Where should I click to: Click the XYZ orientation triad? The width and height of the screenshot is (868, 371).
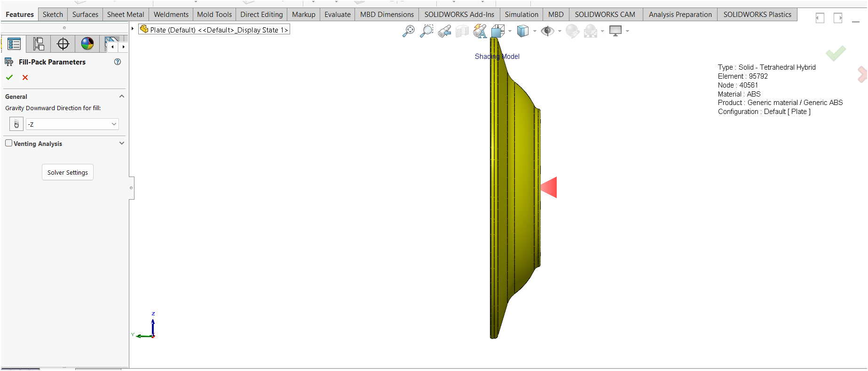pos(145,326)
